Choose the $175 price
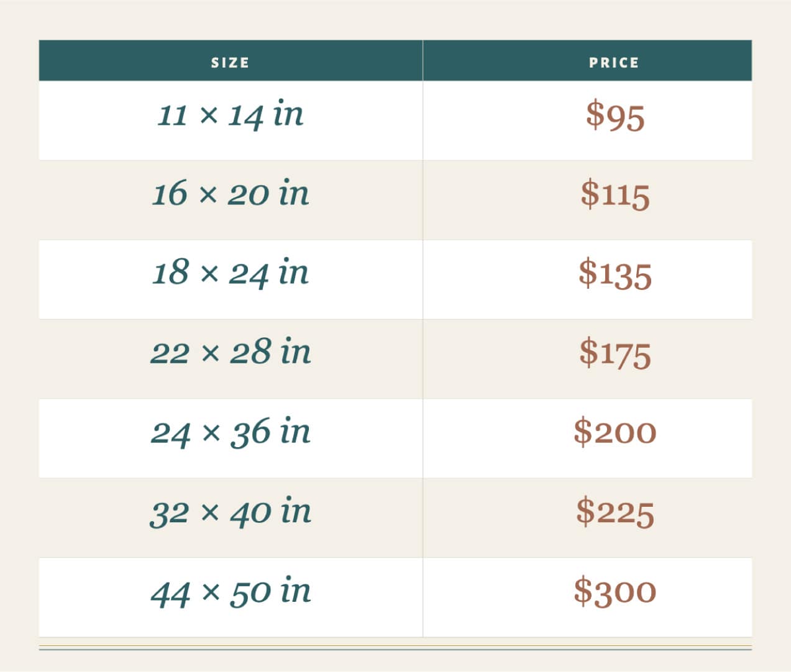Viewport: 791px width, 672px height. (x=615, y=353)
